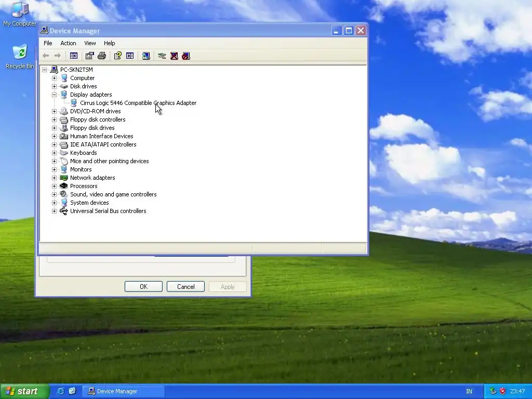Click the Processors chip icon
Viewport: 532px width, 399px height.
pyautogui.click(x=64, y=186)
